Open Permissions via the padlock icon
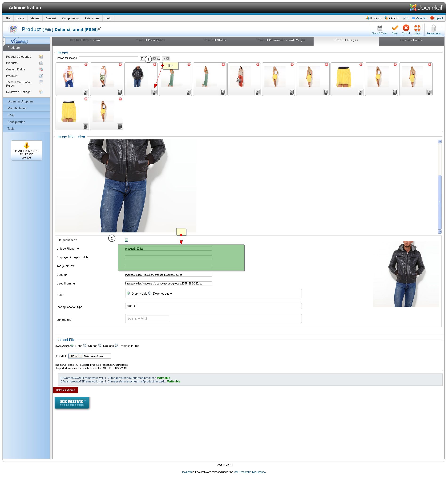 pos(433,28)
